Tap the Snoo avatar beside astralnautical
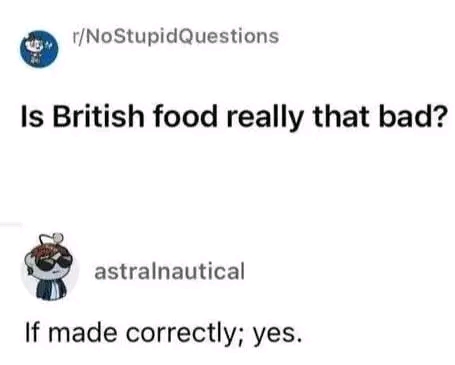This screenshot has width=455, height=365. click(50, 269)
